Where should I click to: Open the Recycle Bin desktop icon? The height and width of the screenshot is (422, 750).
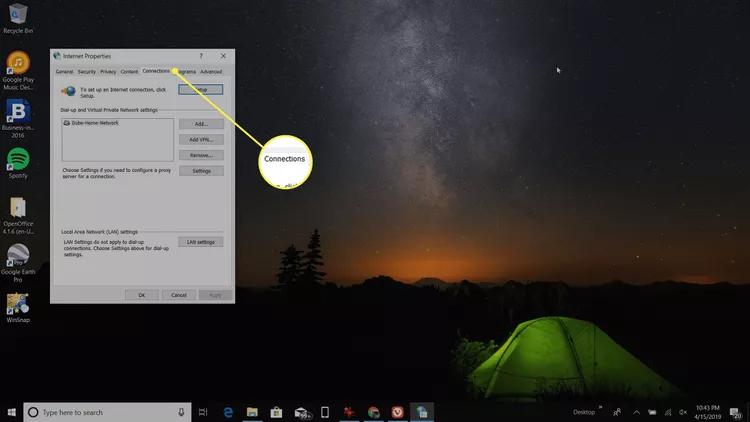(18, 18)
